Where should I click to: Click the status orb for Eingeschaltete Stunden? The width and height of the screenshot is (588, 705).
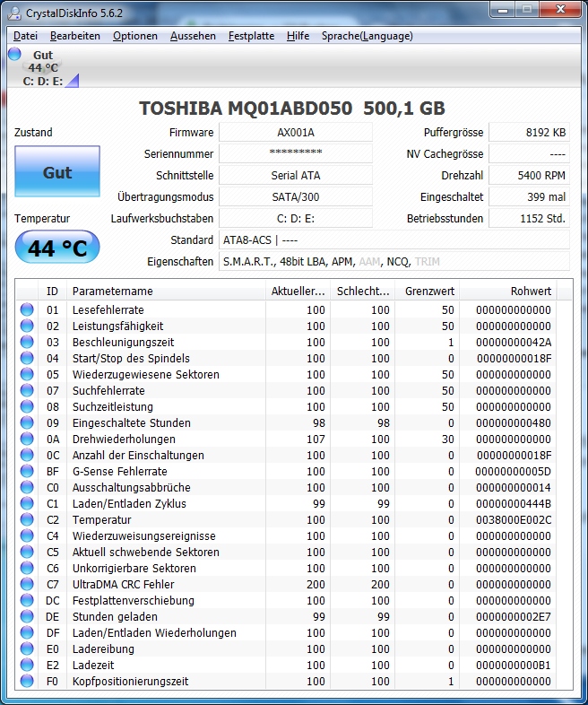27,423
